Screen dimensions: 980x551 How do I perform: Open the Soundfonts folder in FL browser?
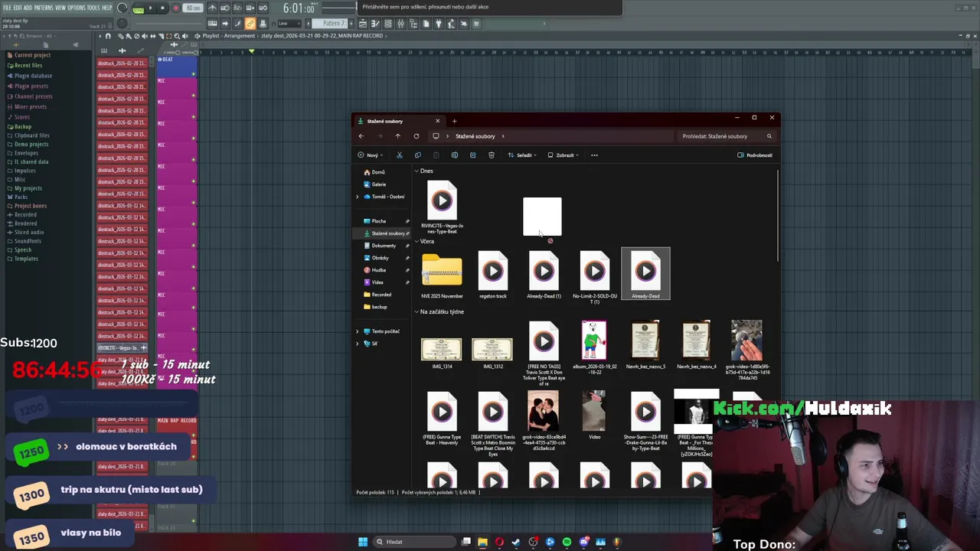click(28, 241)
